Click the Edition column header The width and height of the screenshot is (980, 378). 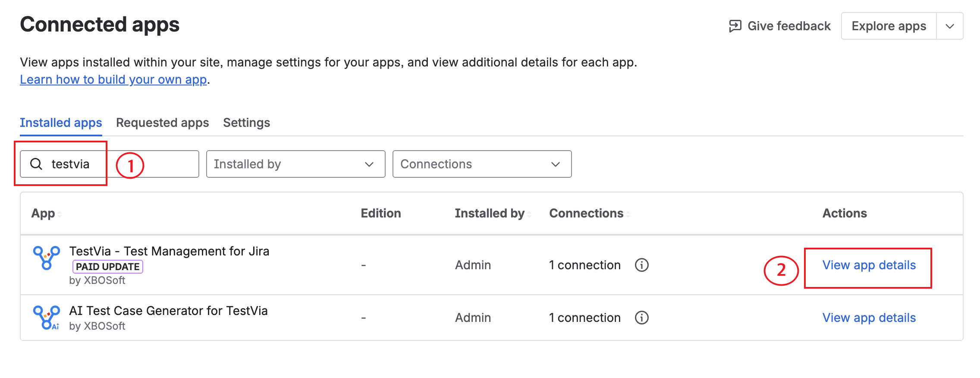click(381, 213)
